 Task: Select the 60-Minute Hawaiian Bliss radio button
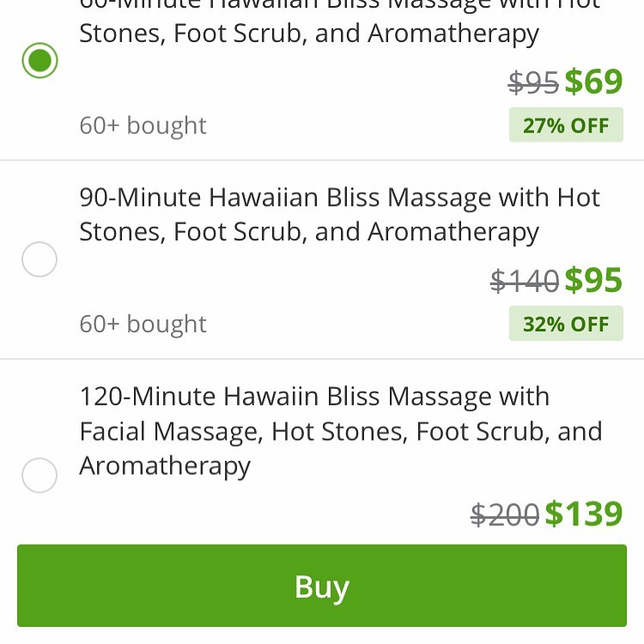click(x=39, y=60)
